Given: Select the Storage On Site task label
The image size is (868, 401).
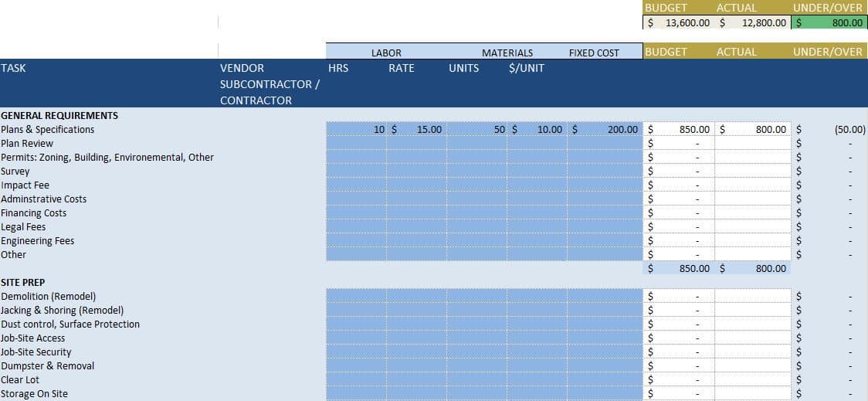Looking at the screenshot, I should coord(34,394).
